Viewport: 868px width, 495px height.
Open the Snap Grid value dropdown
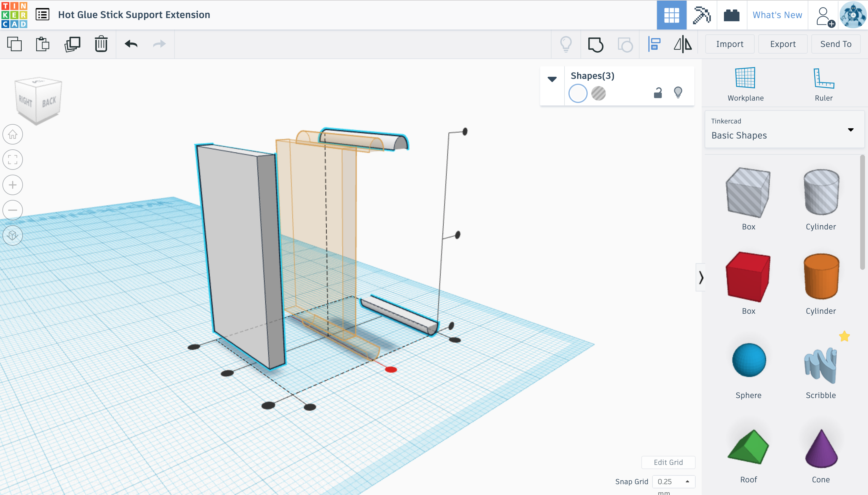[673, 481]
